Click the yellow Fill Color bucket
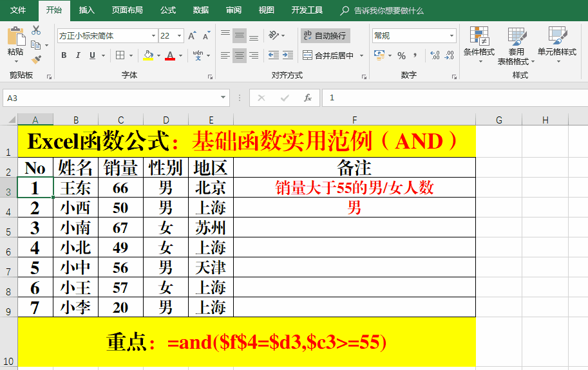Viewport: 588px width, 370px height. [147, 55]
